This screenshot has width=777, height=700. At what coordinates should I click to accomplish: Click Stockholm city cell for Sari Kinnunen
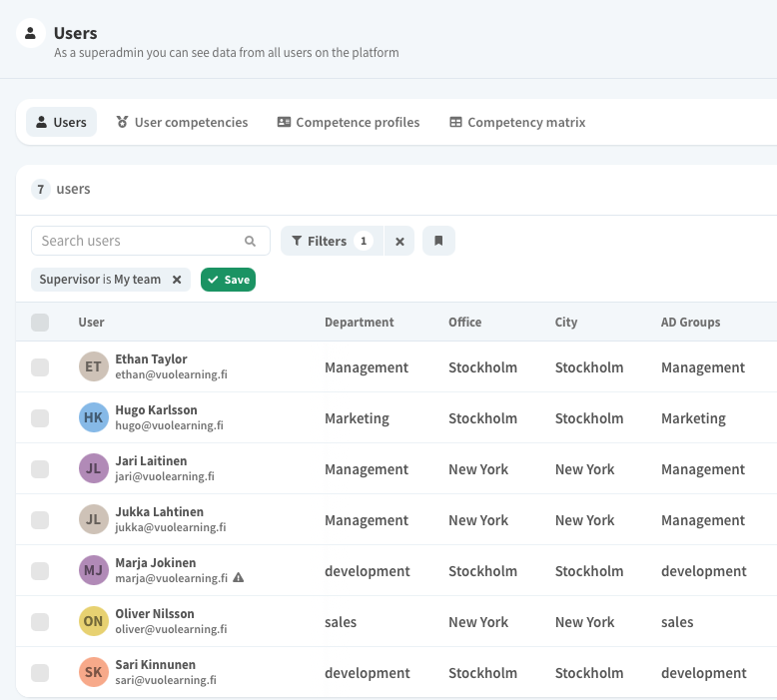tap(588, 673)
